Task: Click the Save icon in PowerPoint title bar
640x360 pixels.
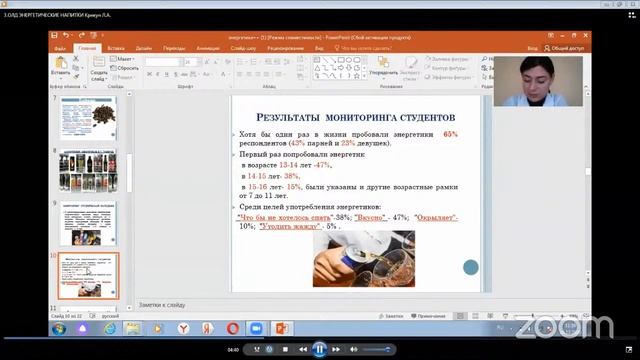Action: point(54,36)
